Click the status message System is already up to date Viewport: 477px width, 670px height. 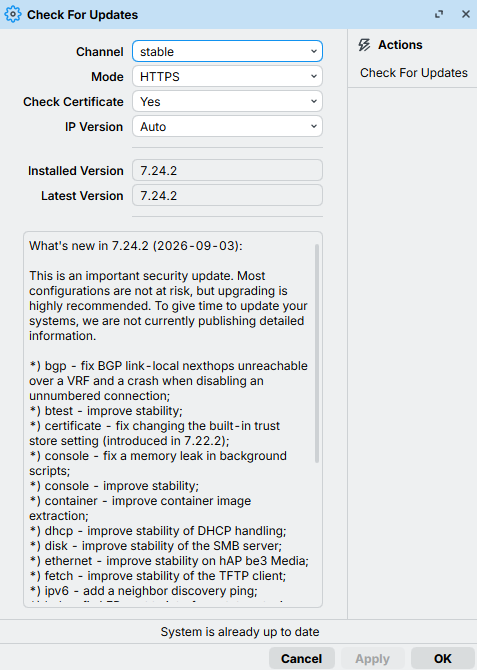click(x=240, y=632)
